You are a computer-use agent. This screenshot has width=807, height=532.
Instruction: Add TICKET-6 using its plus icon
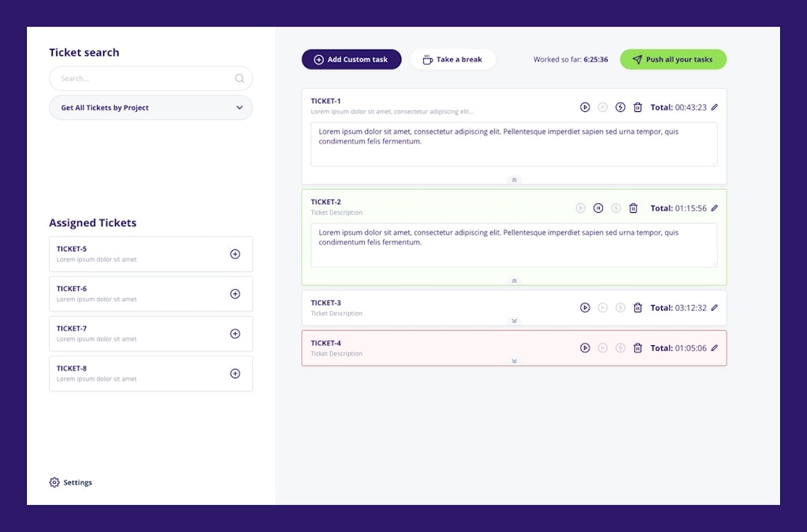pyautogui.click(x=235, y=294)
